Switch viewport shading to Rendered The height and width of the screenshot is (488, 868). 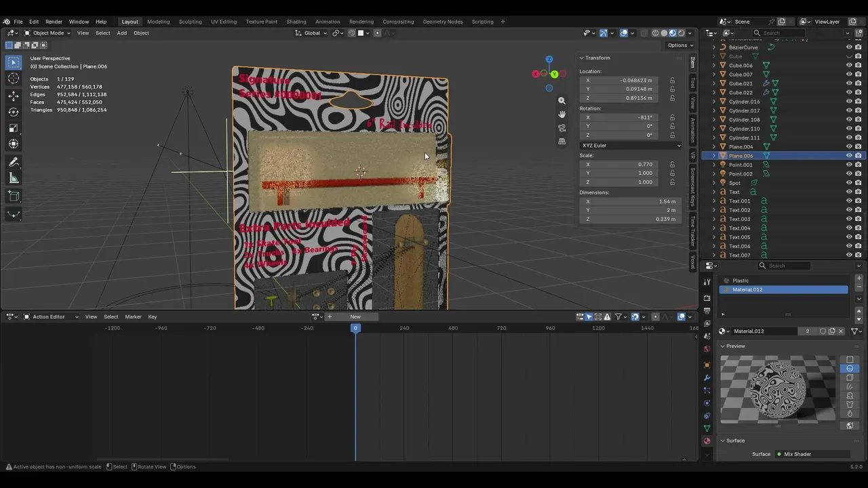682,33
